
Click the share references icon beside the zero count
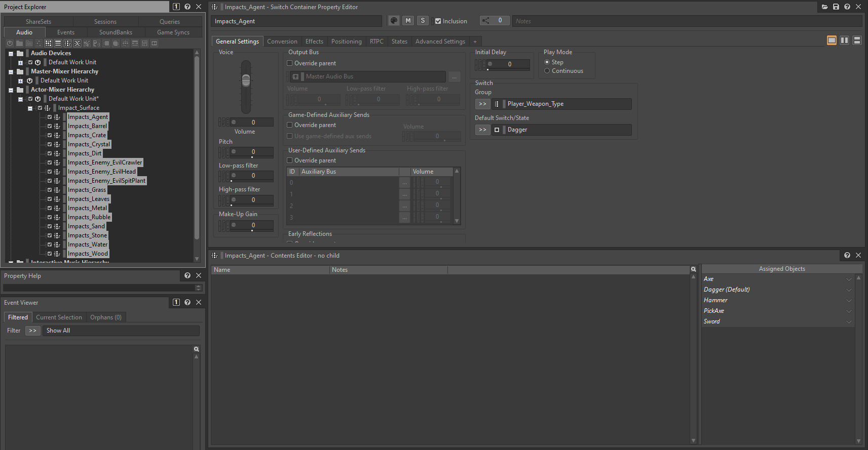[x=485, y=21]
